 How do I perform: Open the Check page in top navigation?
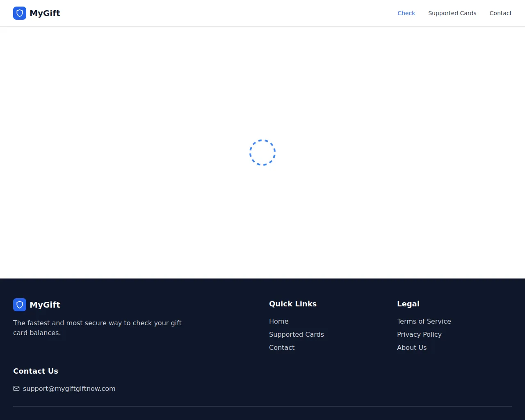coord(406,13)
